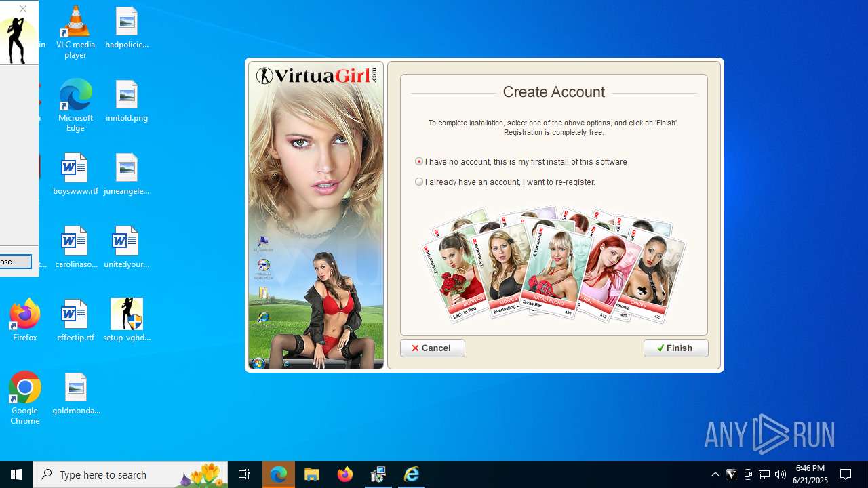Open hadpolicie file on desktop
Viewport: 868px width, 488px height.
(x=127, y=28)
